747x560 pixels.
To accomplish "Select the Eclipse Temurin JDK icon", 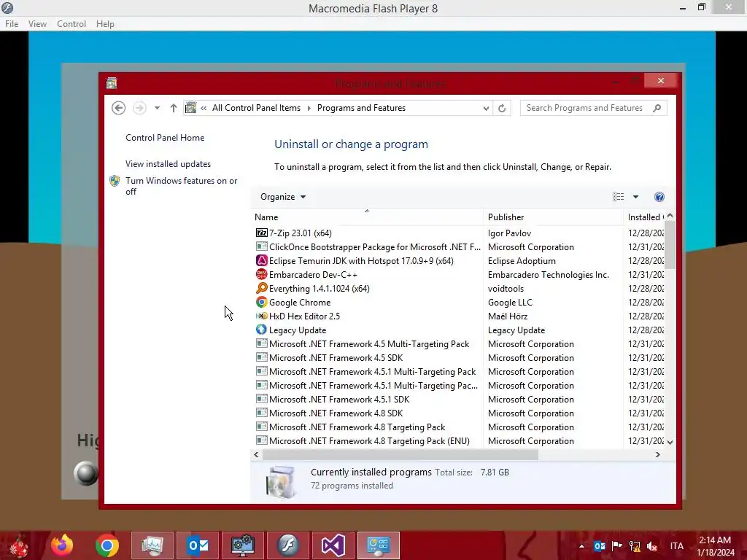I will point(262,260).
